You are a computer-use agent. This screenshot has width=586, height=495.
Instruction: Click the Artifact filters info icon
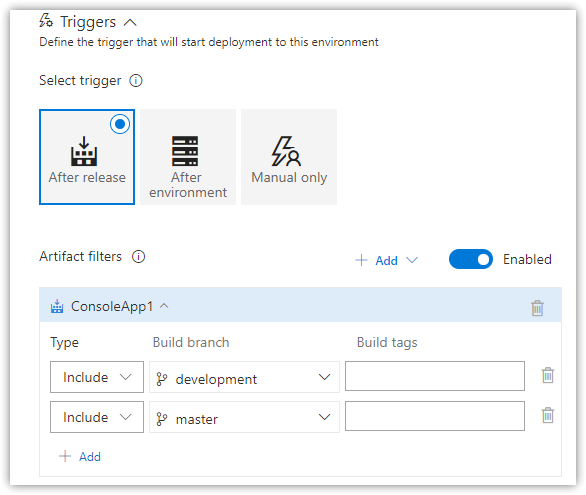click(x=138, y=257)
